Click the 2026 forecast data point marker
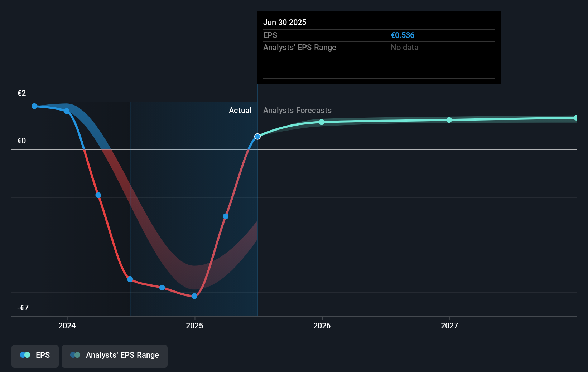This screenshot has height=372, width=588. pyautogui.click(x=321, y=122)
